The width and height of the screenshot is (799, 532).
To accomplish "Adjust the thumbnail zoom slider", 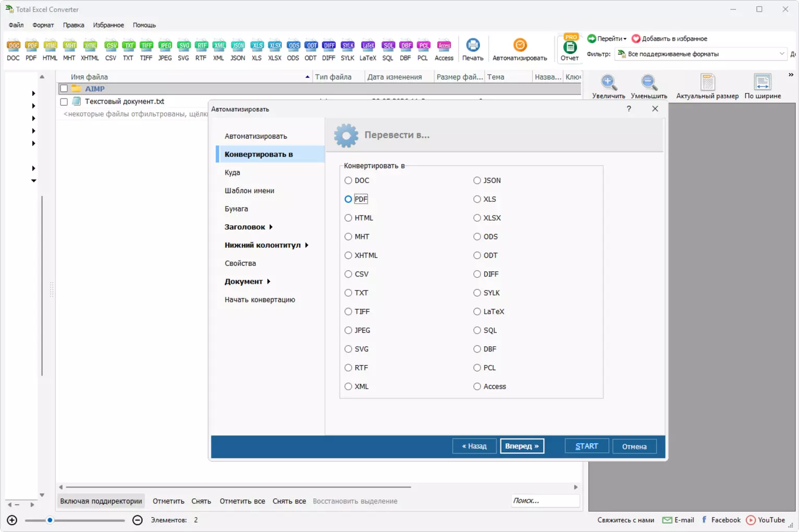I will click(50, 520).
